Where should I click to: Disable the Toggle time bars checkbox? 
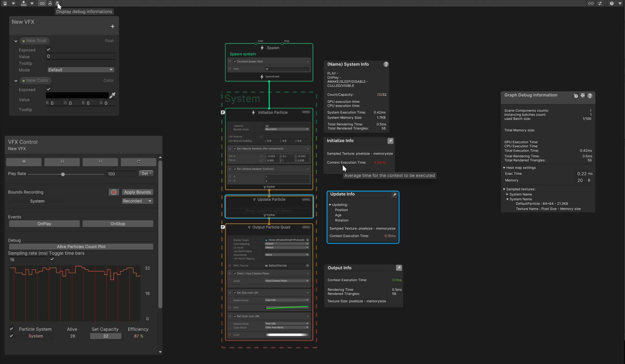[x=52, y=259]
